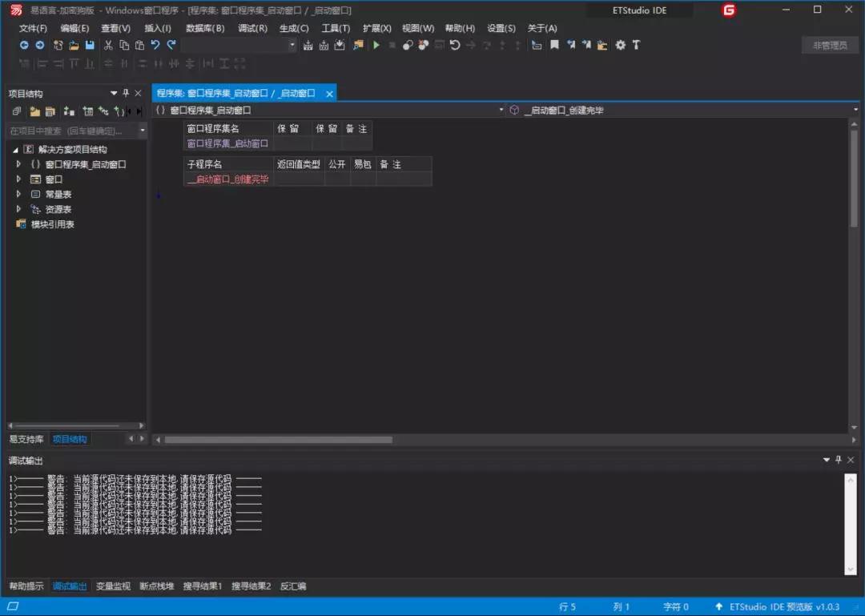Open the settings gear icon in the toolbar
Screen dimensions: 865x616
tap(619, 46)
